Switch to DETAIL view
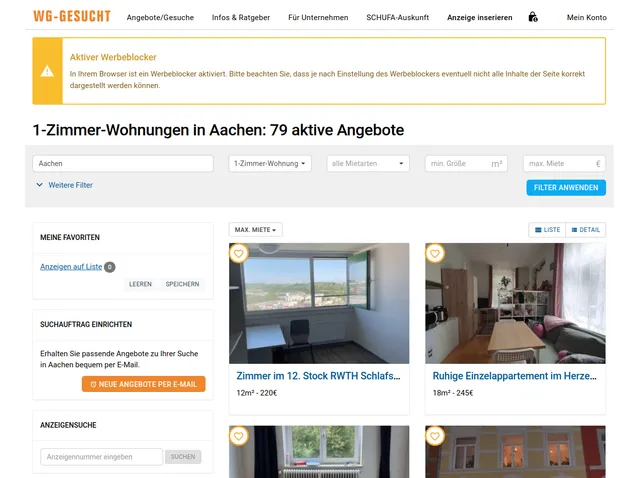 click(586, 230)
